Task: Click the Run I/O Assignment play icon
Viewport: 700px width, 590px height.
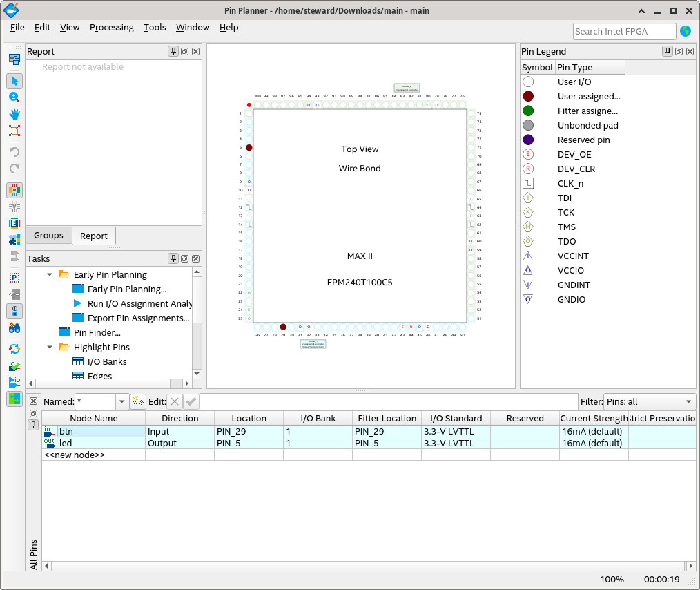Action: pos(78,304)
